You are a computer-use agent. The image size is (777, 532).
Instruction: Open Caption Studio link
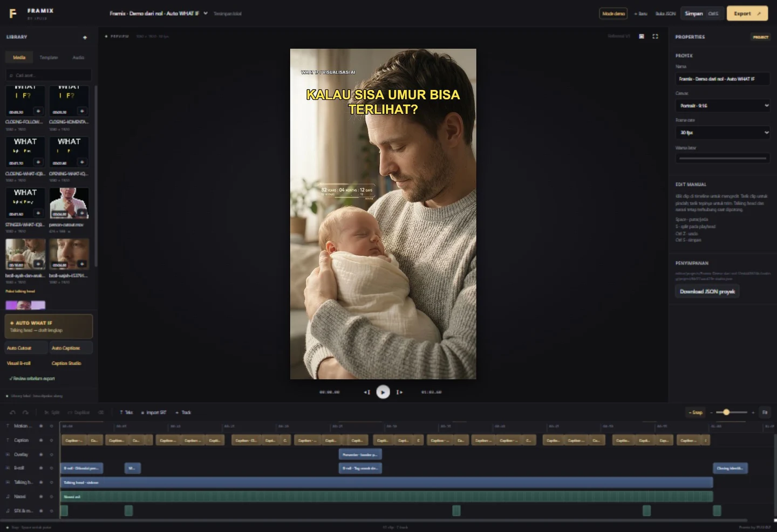(x=66, y=363)
